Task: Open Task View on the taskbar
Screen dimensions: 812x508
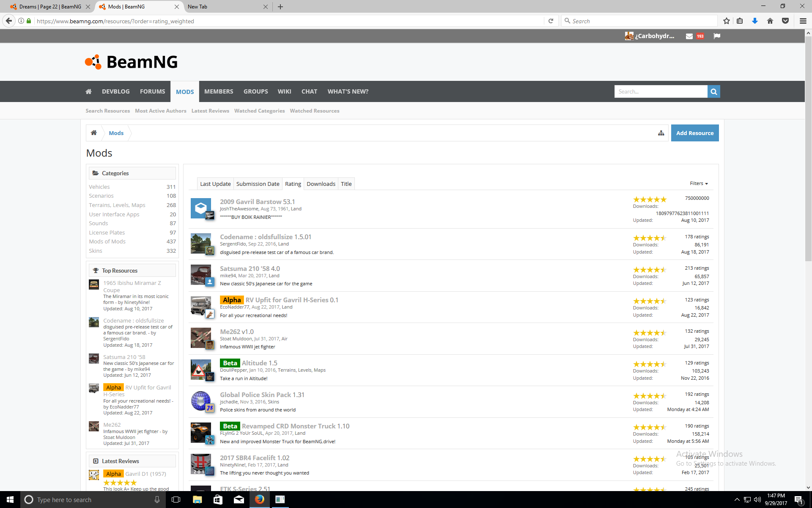Action: point(176,500)
